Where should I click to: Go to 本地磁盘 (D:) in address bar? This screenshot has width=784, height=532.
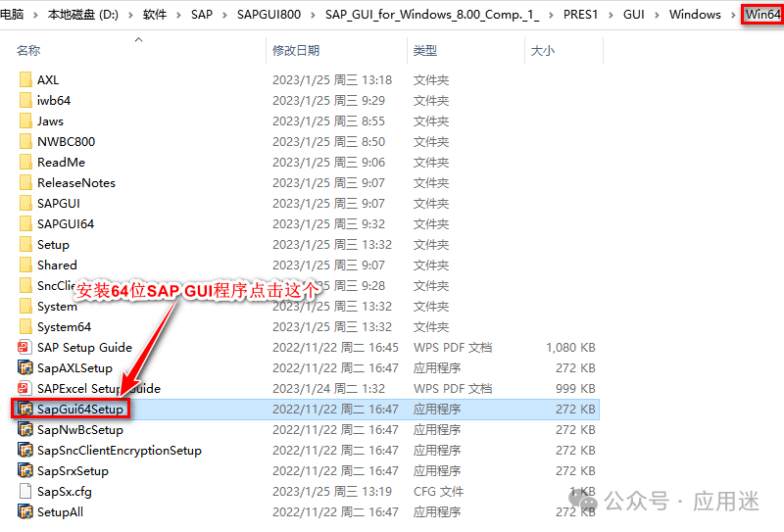[83, 15]
